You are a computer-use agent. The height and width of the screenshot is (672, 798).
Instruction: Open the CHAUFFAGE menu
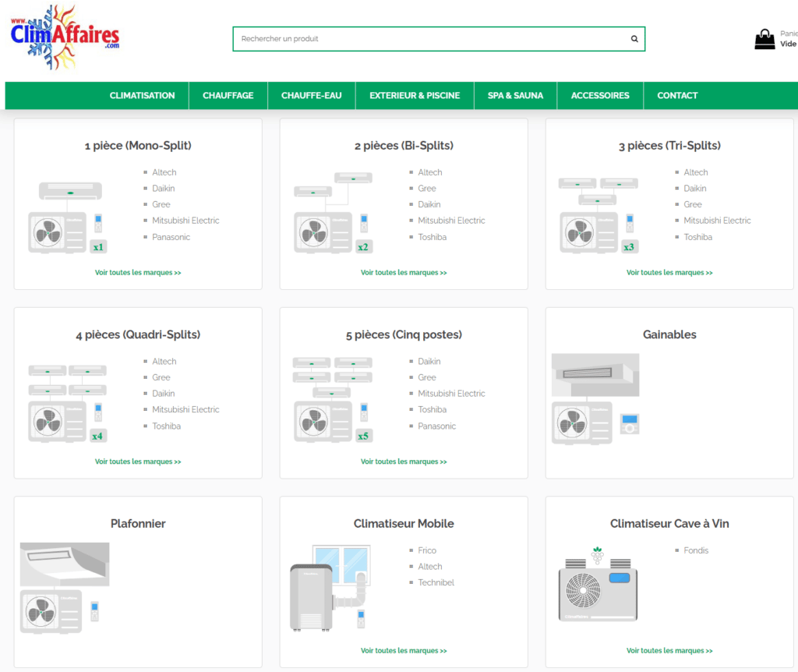click(228, 96)
